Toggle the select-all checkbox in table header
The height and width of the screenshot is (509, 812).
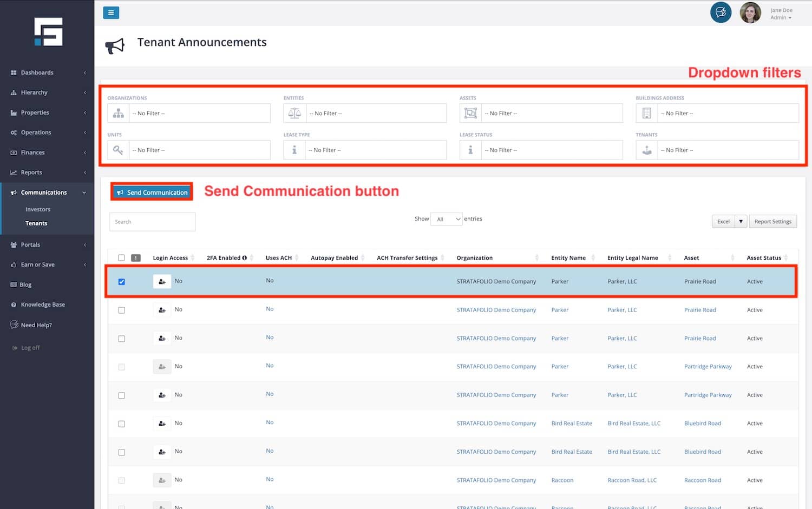[x=121, y=258]
